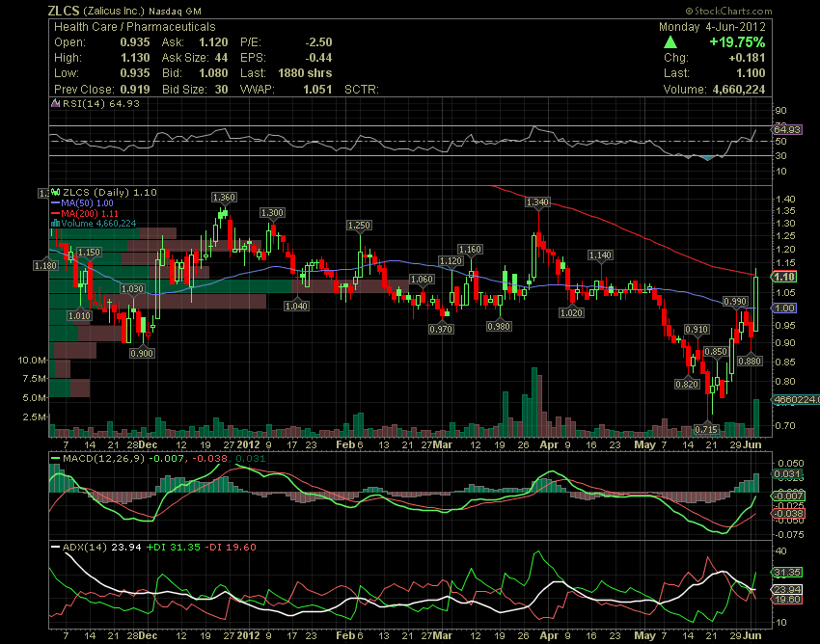Click the 1.160 price label on chart
This screenshot has height=644, width=820.
(470, 250)
